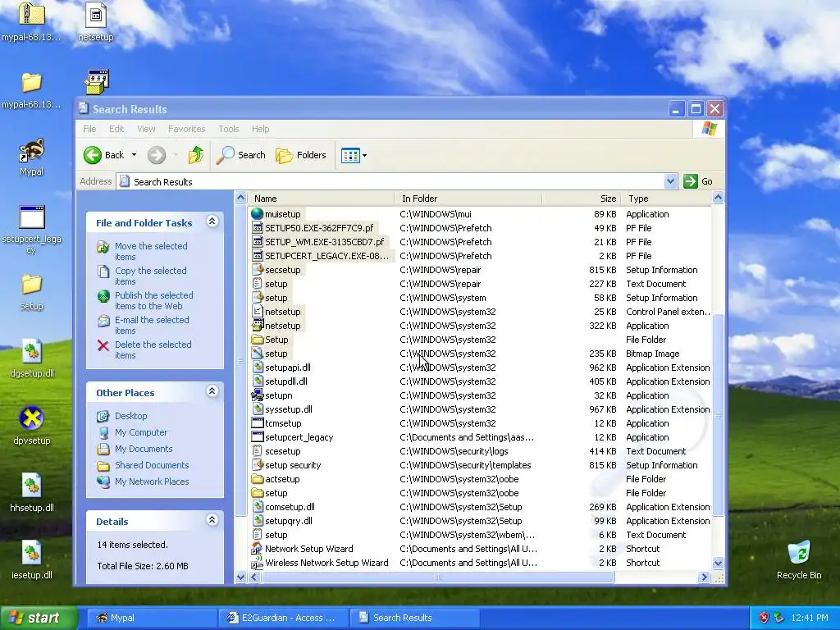Select the muisetup globe icon
Viewport: 840px width, 630px height.
[x=258, y=214]
